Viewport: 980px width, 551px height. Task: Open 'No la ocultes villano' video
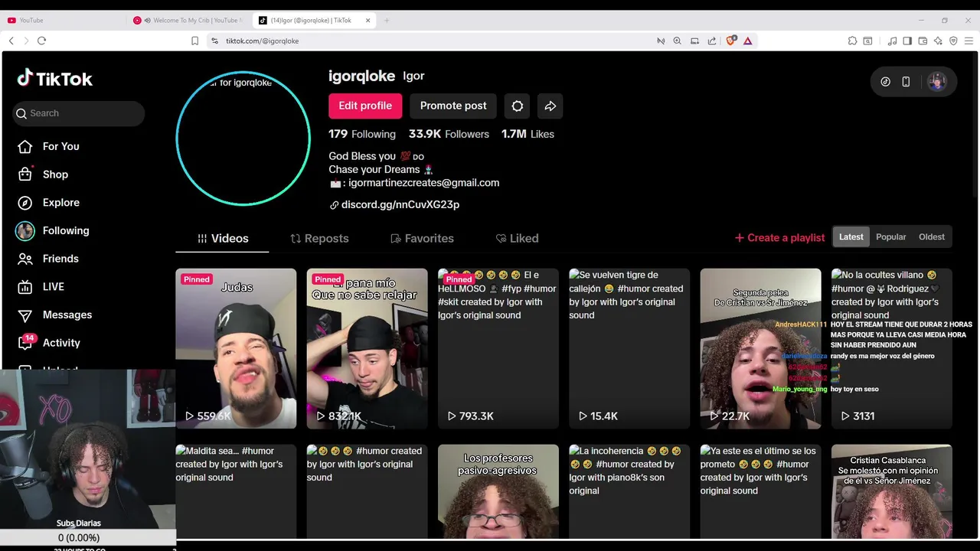point(892,348)
